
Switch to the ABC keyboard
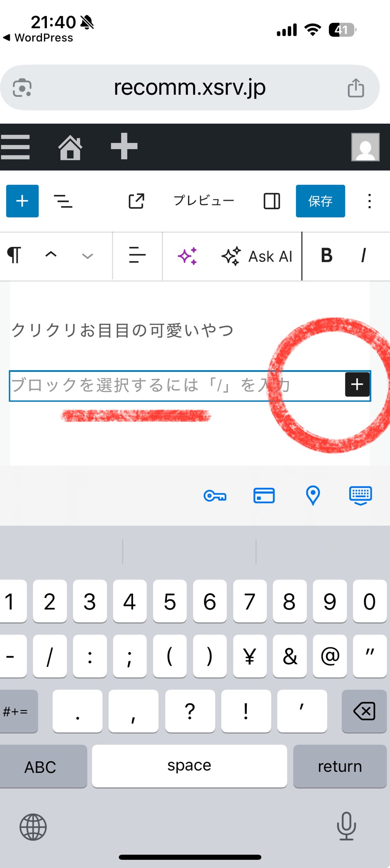click(43, 766)
